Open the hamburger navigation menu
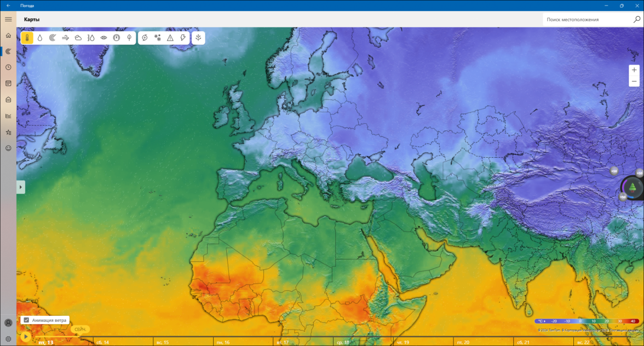Image resolution: width=644 pixels, height=346 pixels. [8, 19]
